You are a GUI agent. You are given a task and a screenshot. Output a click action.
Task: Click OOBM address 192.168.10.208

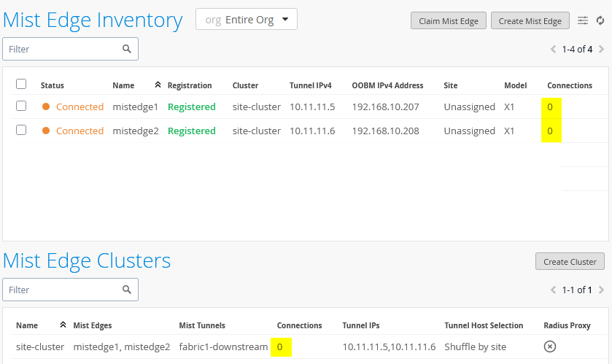[x=386, y=131]
